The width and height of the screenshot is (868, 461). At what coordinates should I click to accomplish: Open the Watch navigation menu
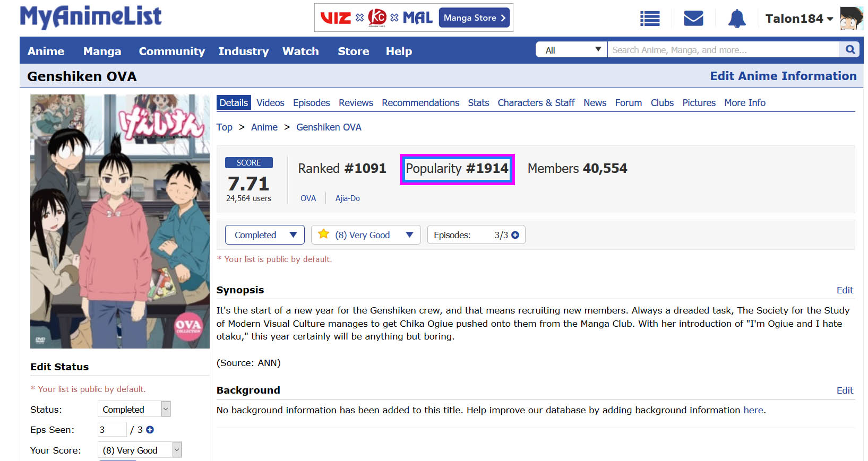pos(300,51)
